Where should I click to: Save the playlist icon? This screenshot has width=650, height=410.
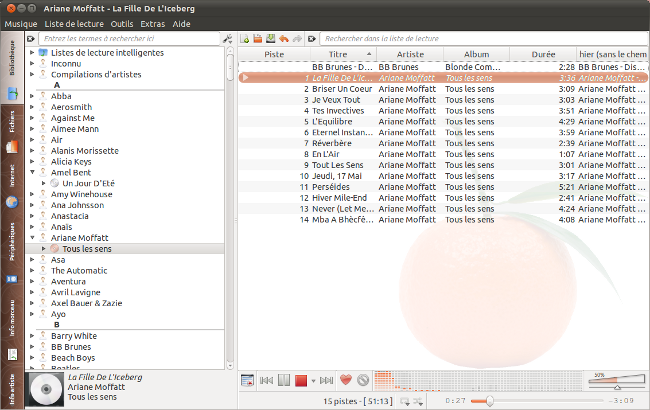271,39
